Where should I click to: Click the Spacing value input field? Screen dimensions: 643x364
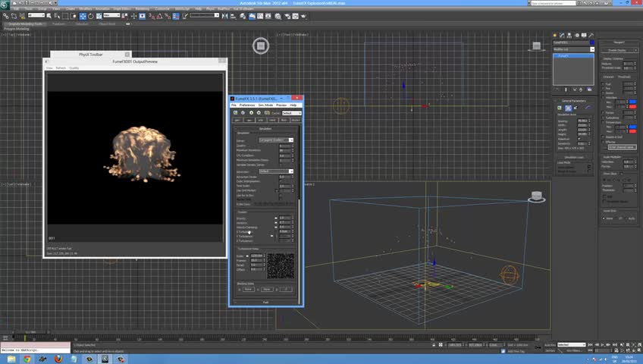click(x=582, y=120)
